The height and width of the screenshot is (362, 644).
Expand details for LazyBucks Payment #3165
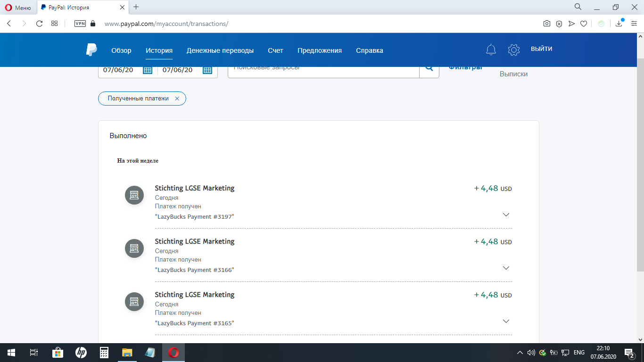pos(506,321)
